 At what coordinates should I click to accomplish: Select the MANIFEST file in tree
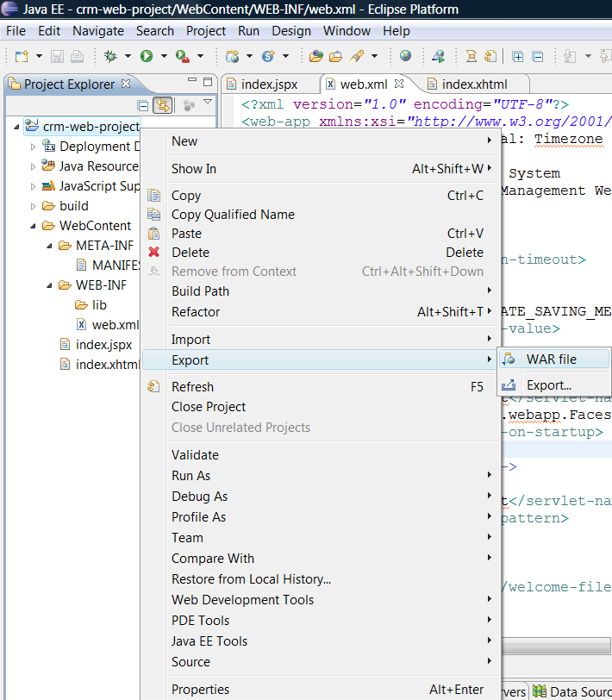(108, 266)
